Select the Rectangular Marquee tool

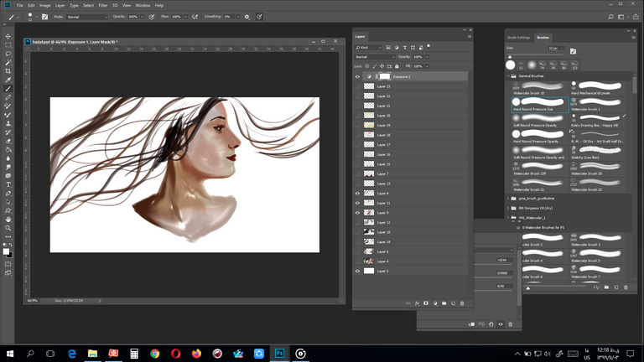pyautogui.click(x=8, y=45)
